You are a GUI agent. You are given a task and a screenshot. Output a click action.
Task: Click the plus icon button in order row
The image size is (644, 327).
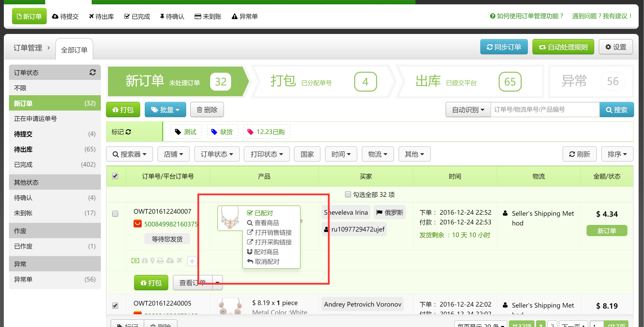coord(192,261)
